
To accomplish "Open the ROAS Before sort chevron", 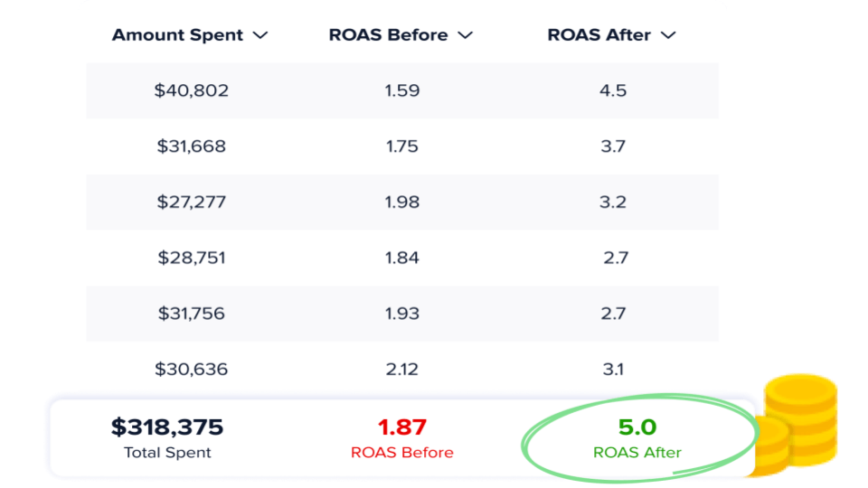I will click(x=466, y=36).
